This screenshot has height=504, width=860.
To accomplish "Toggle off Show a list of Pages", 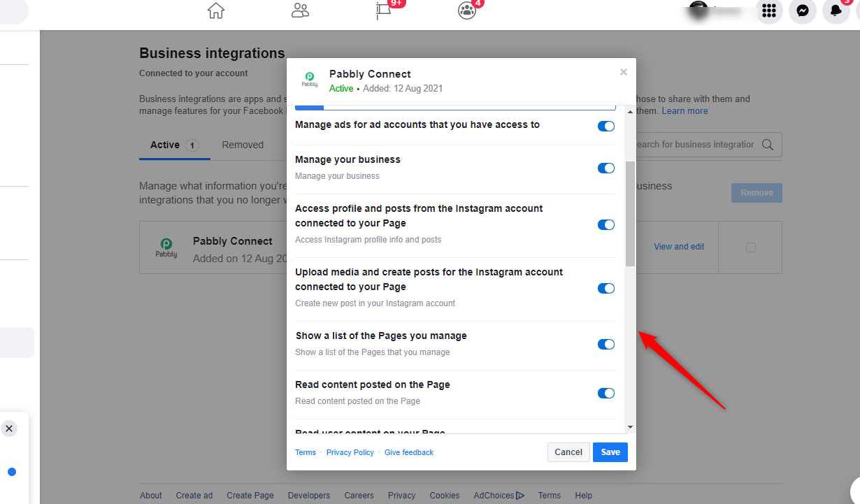I will (x=606, y=345).
